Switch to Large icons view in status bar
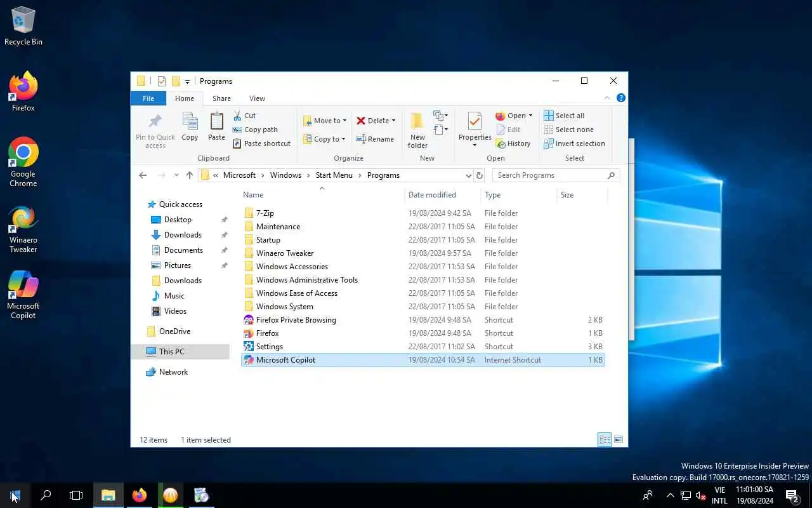Screen dimensions: 812x508 619,439
